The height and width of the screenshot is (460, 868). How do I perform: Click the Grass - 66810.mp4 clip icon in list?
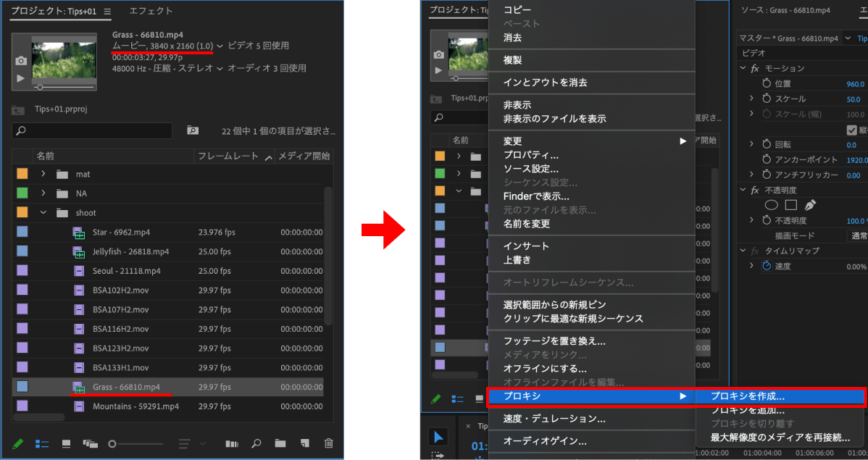78,388
